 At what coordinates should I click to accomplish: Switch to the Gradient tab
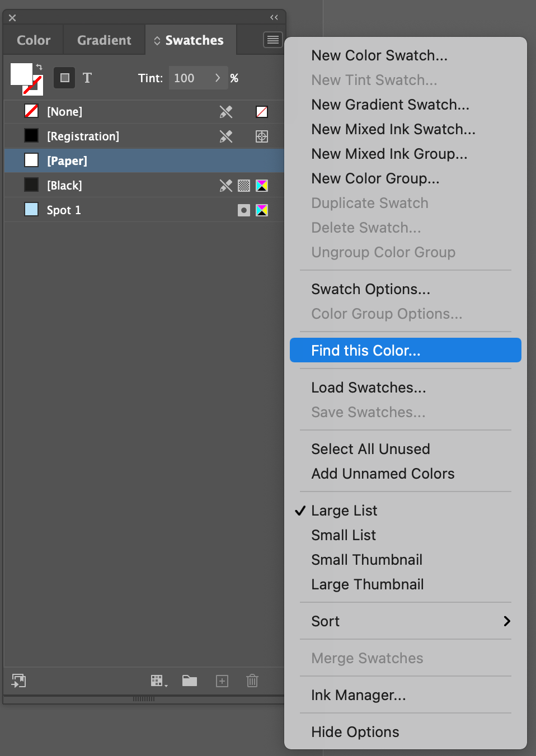pyautogui.click(x=103, y=40)
